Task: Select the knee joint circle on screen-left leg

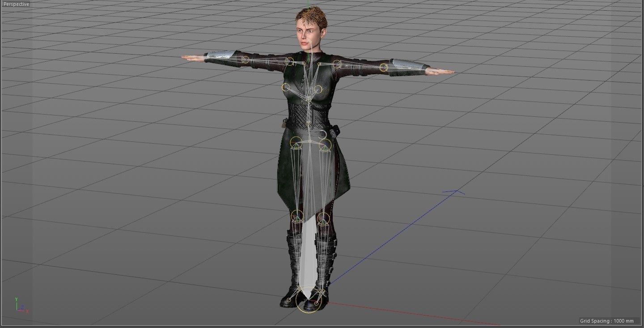Action: [297, 217]
